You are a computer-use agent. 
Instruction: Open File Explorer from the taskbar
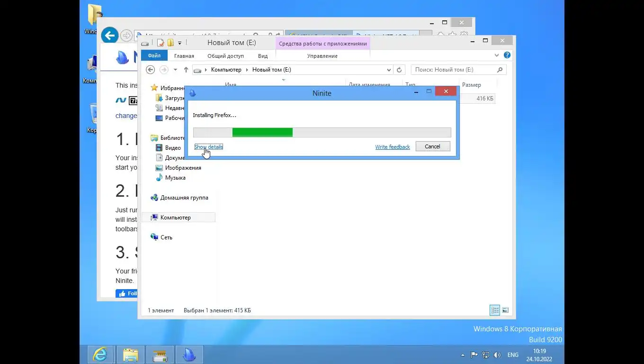[x=130, y=355]
